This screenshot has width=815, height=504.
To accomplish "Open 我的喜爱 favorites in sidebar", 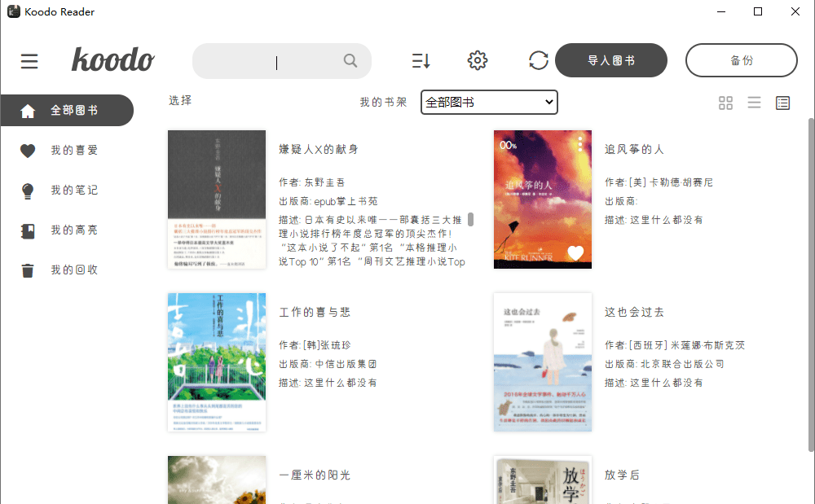I will pos(73,150).
